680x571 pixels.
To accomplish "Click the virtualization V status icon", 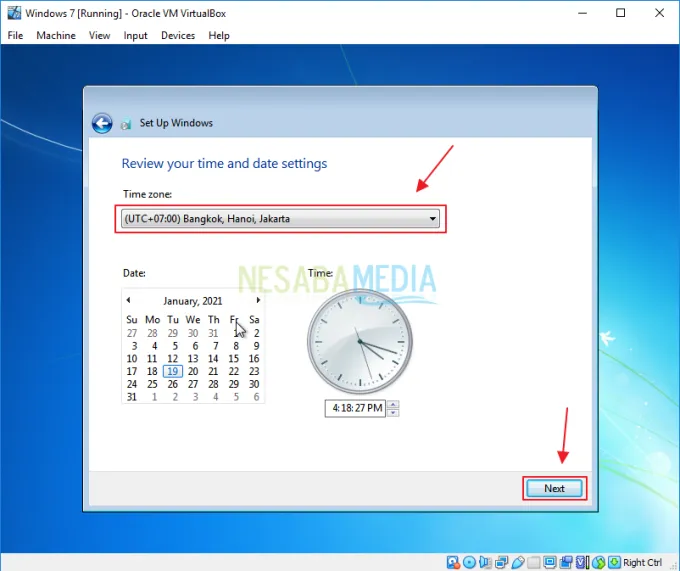I will [x=582, y=562].
